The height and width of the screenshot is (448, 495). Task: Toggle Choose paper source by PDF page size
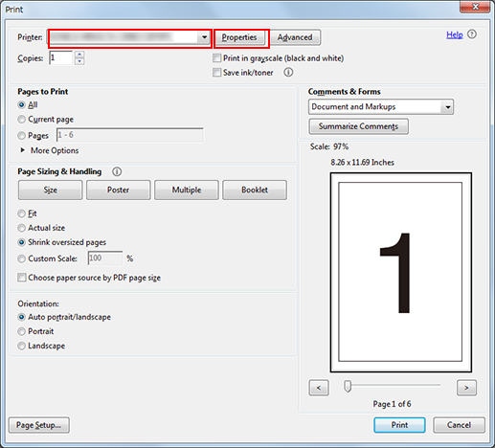[x=22, y=278]
